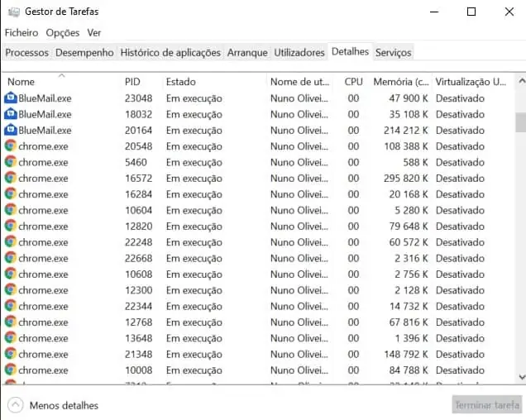Image resolution: width=526 pixels, height=420 pixels.
Task: Click the Chrome icon for PID 5460
Action: click(11, 162)
